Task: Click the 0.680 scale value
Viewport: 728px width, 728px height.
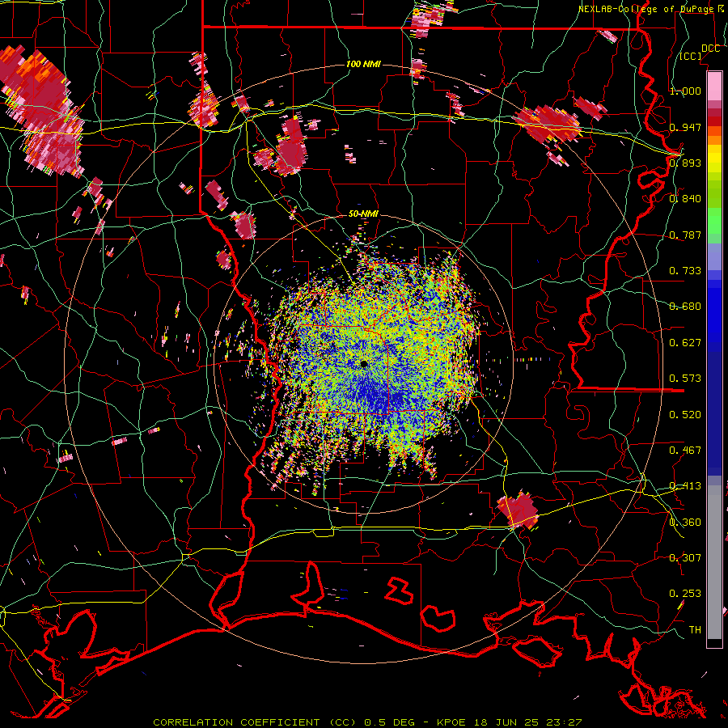Action: tap(685, 307)
